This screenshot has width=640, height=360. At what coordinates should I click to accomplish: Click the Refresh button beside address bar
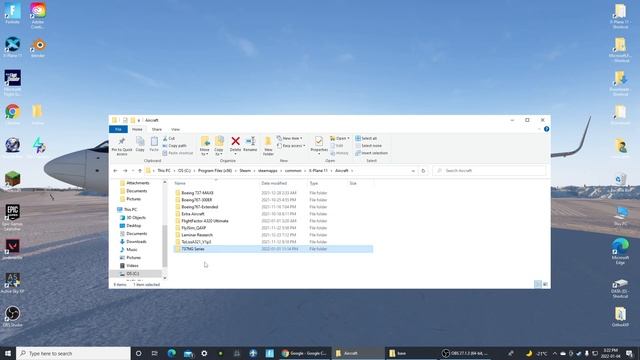423,171
